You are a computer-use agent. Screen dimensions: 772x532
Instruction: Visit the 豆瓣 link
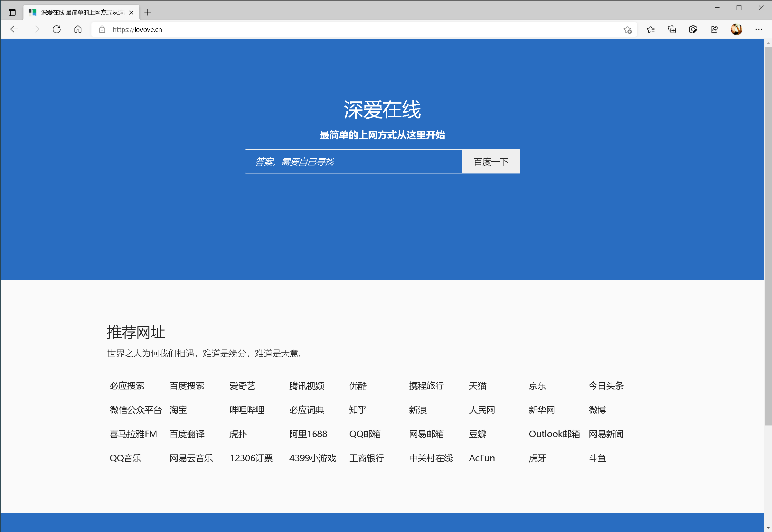477,434
